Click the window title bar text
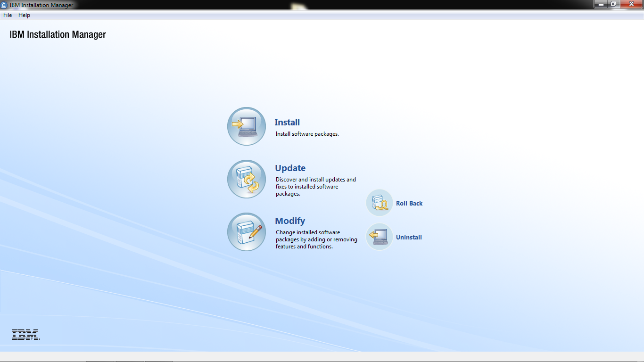 [x=42, y=5]
